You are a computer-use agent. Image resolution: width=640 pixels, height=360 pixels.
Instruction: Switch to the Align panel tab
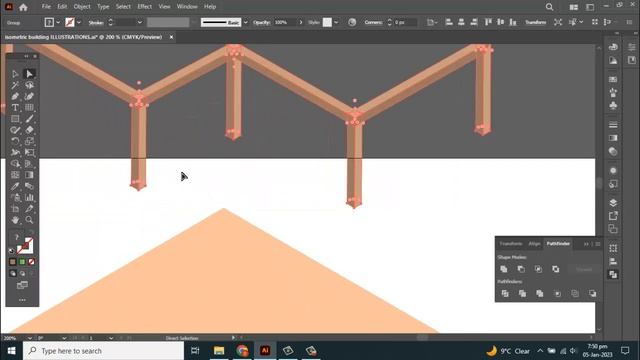[x=534, y=244]
